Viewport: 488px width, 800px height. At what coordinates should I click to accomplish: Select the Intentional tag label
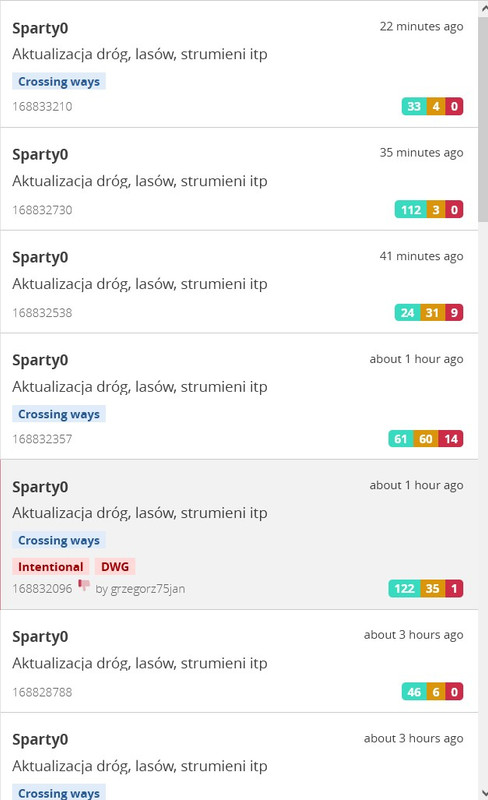[51, 567]
